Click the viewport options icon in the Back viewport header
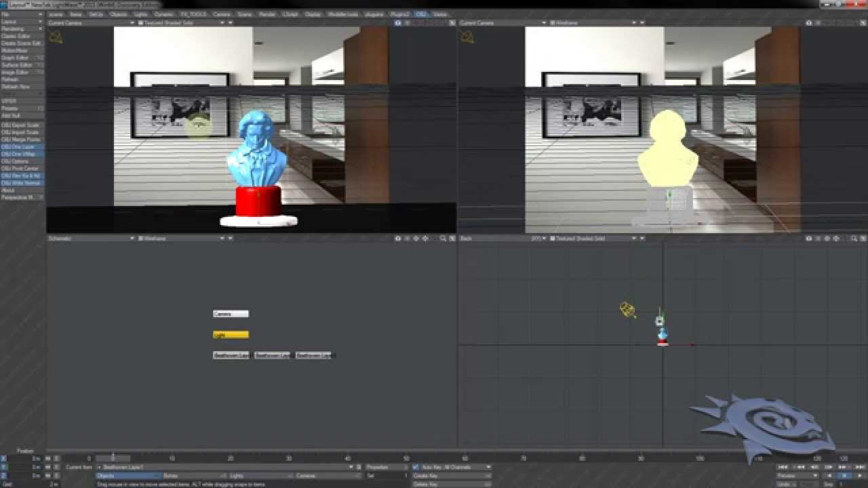 pos(809,239)
